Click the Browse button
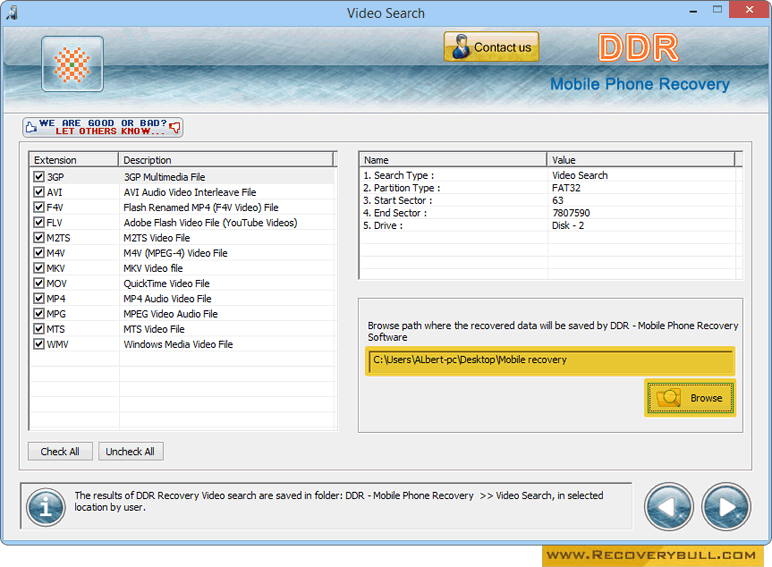This screenshot has width=772, height=567. 690,398
